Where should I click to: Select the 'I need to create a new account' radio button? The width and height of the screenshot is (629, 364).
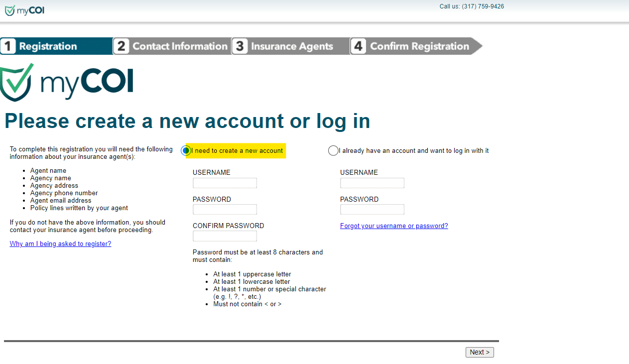pyautogui.click(x=185, y=150)
